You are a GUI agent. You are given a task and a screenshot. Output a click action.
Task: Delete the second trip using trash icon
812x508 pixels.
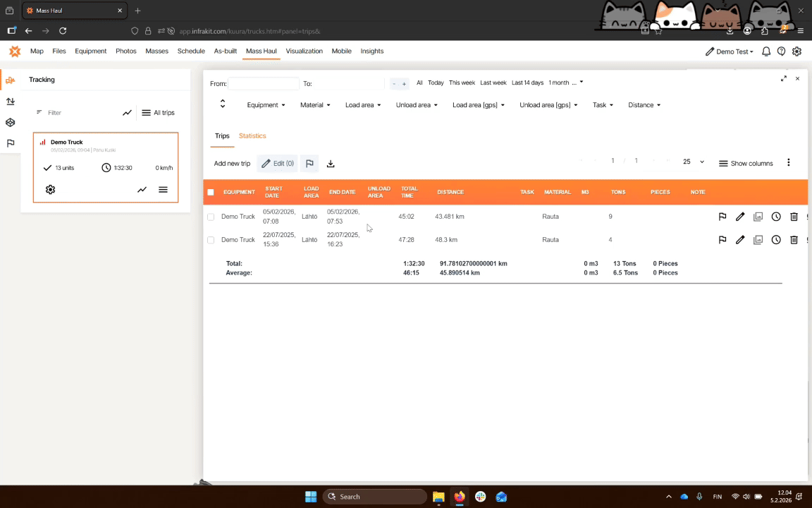(x=794, y=240)
